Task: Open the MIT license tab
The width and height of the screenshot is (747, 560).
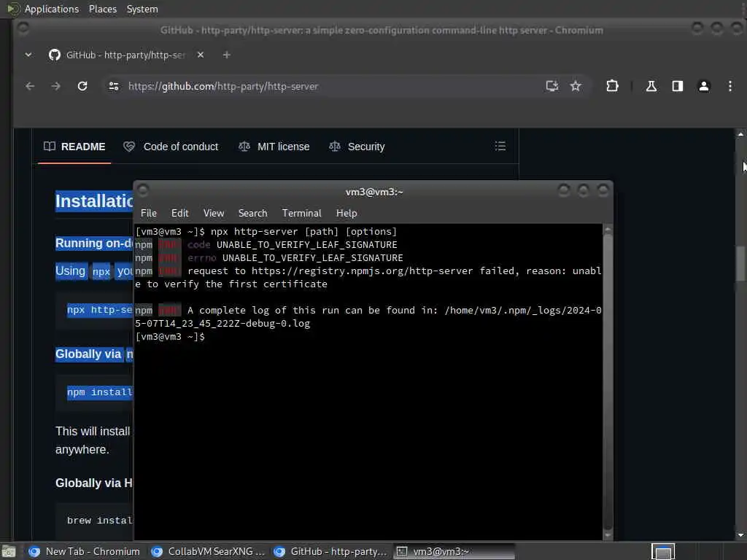Action: [274, 147]
